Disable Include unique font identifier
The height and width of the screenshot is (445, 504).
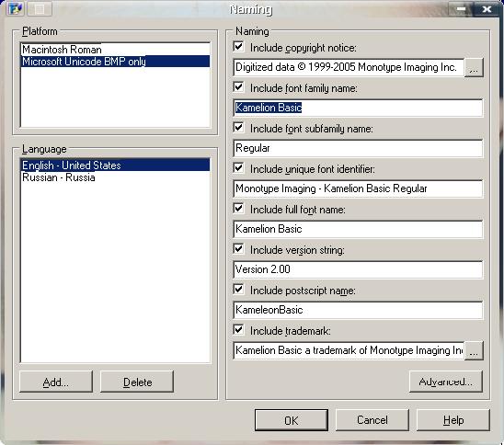[239, 168]
